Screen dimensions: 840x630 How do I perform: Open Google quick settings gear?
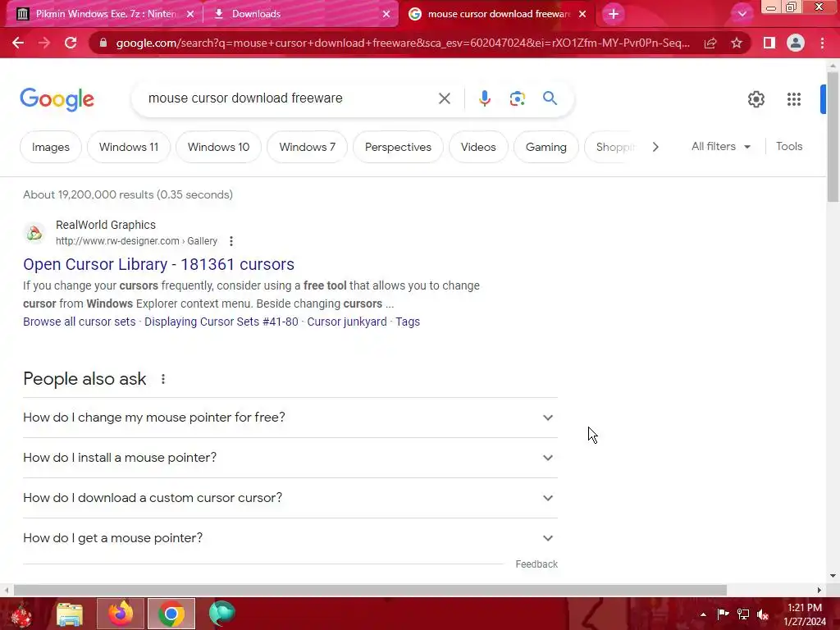(x=756, y=99)
